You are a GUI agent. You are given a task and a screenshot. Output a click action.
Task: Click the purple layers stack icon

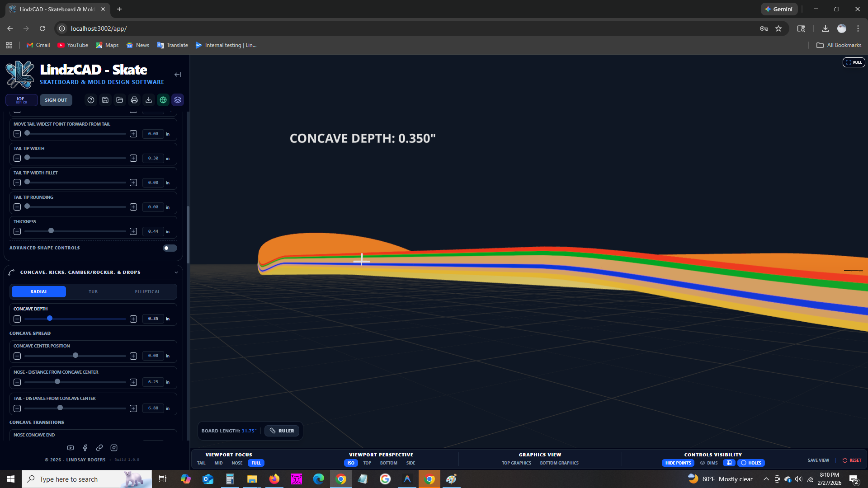click(178, 100)
